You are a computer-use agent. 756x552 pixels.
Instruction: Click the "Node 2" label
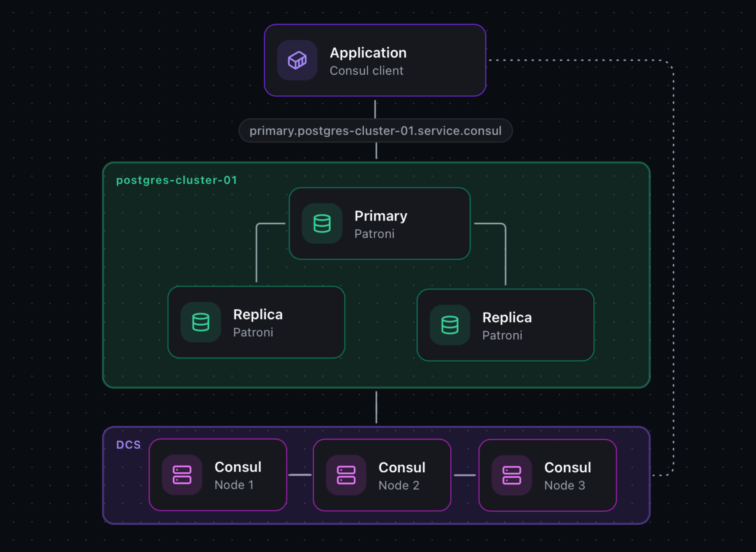(399, 485)
